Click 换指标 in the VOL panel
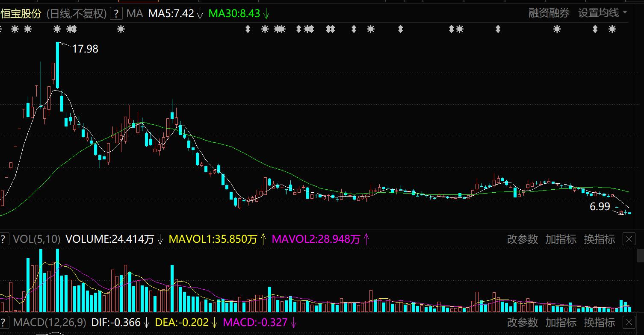Image resolution: width=644 pixels, height=335 pixels. click(x=599, y=239)
